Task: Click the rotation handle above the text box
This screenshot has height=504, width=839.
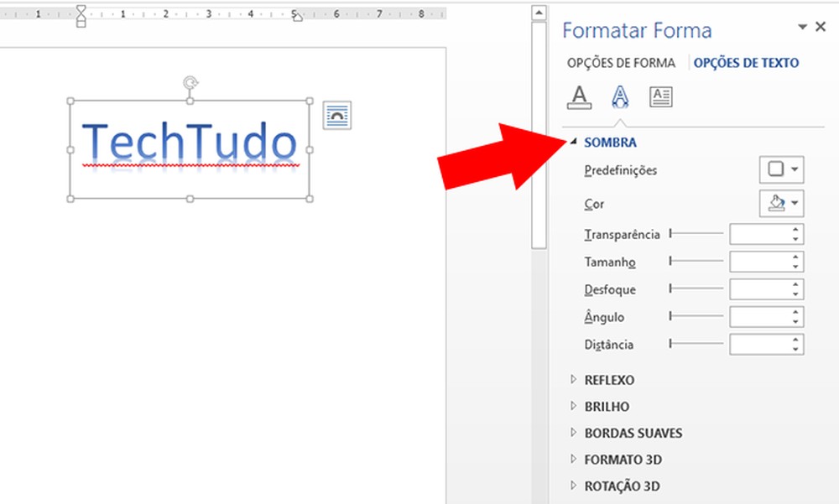Action: coord(190,82)
